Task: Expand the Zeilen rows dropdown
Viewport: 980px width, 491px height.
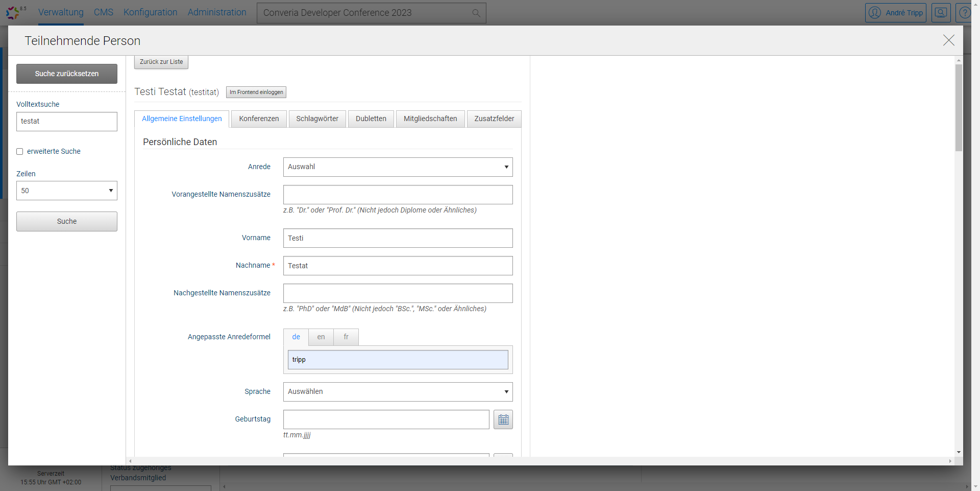Action: [x=67, y=191]
